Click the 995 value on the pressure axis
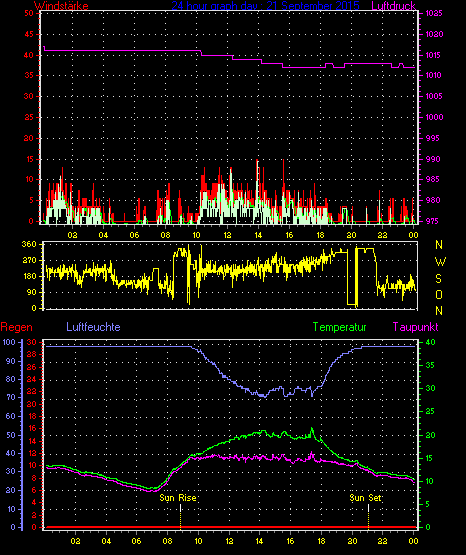 (433, 138)
